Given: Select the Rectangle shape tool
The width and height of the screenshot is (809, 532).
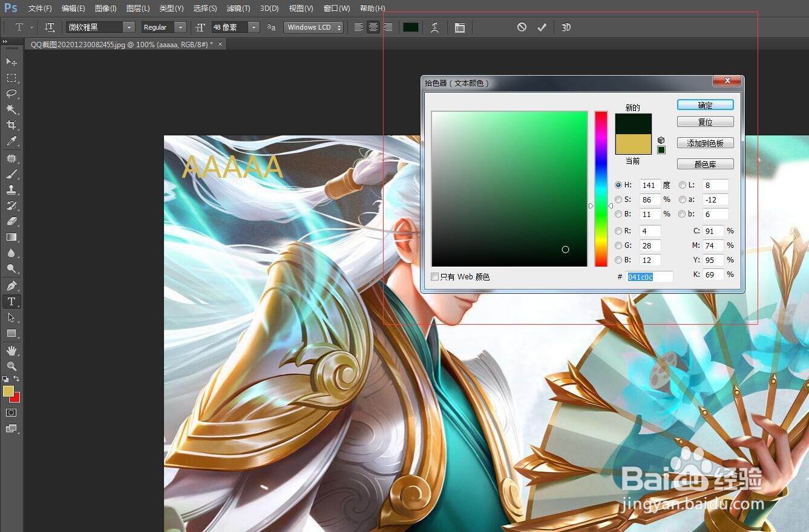Looking at the screenshot, I should click(x=11, y=333).
